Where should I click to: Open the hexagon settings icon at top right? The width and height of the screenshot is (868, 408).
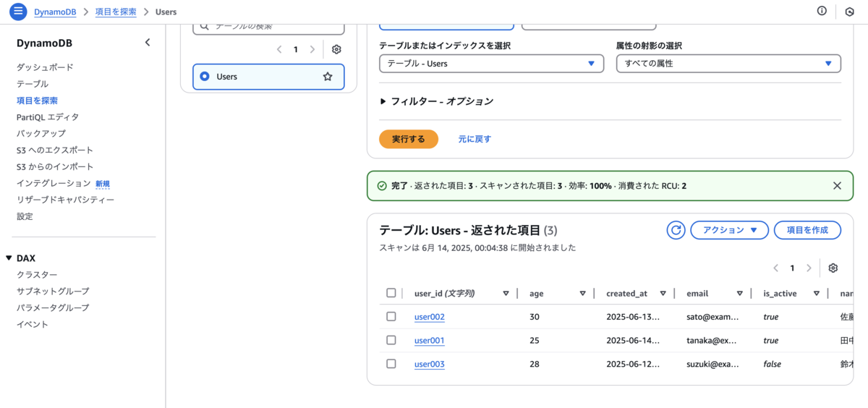tap(849, 12)
